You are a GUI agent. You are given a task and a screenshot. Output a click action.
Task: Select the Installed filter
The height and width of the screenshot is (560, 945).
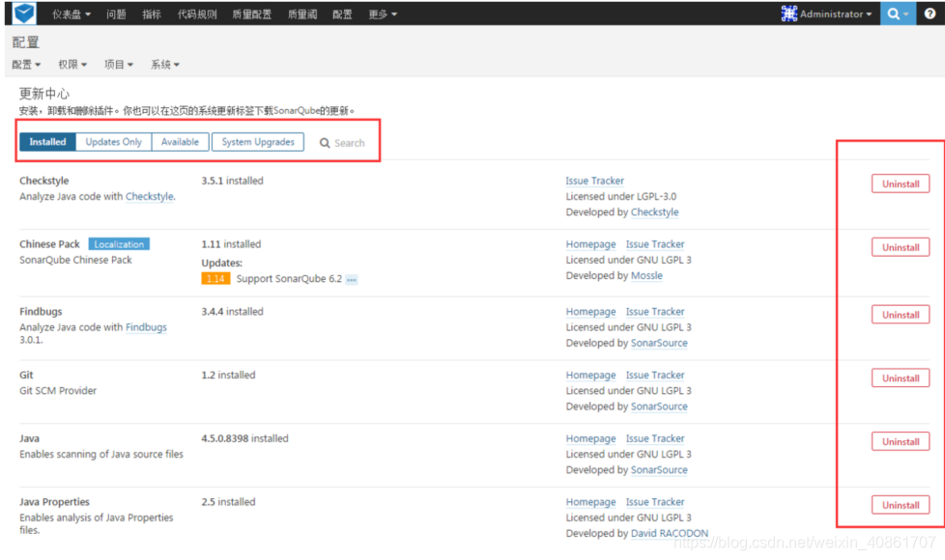47,142
